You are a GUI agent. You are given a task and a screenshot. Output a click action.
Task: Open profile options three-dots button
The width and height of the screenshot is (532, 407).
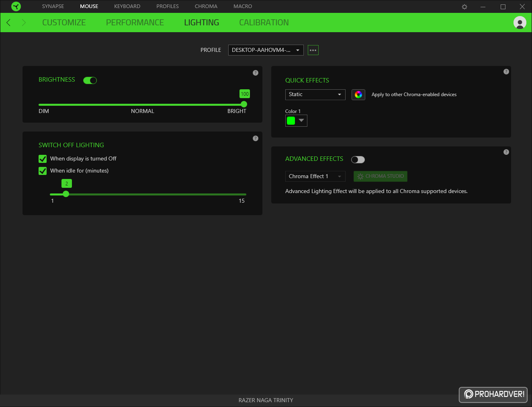313,50
